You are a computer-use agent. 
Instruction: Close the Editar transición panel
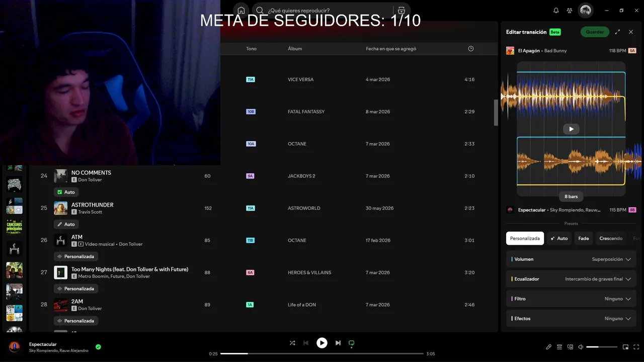click(631, 32)
